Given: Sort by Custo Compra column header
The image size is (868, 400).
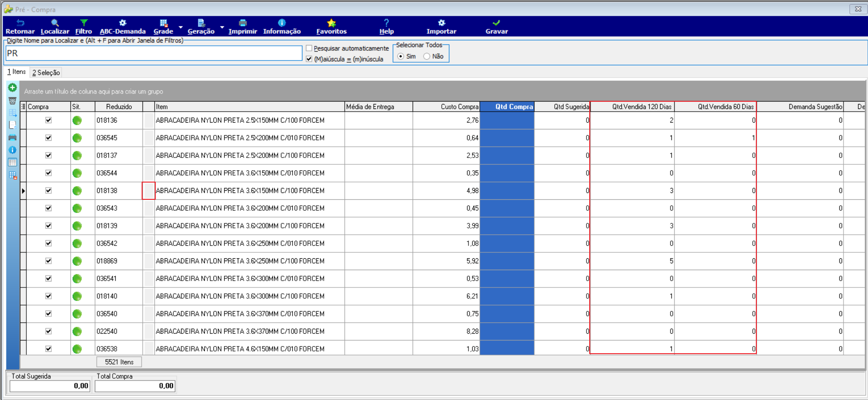Looking at the screenshot, I should pos(446,107).
